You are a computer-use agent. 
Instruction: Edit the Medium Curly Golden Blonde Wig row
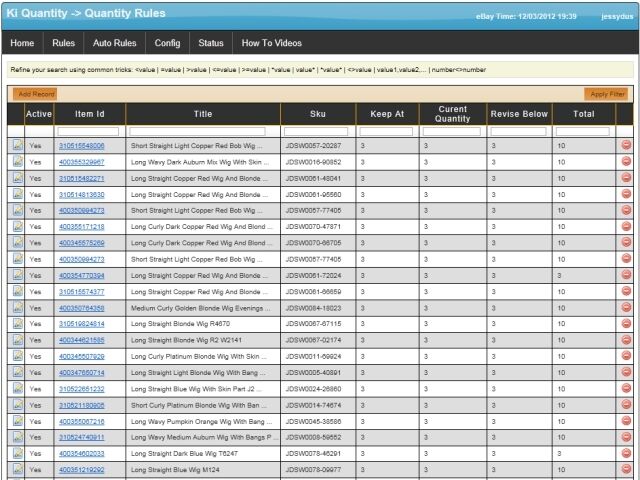17,308
